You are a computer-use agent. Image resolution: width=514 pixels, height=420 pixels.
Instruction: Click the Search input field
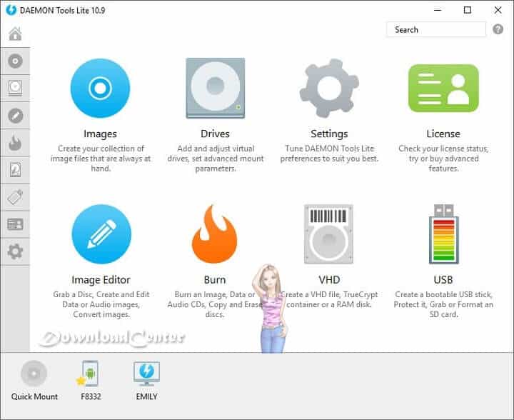[436, 29]
